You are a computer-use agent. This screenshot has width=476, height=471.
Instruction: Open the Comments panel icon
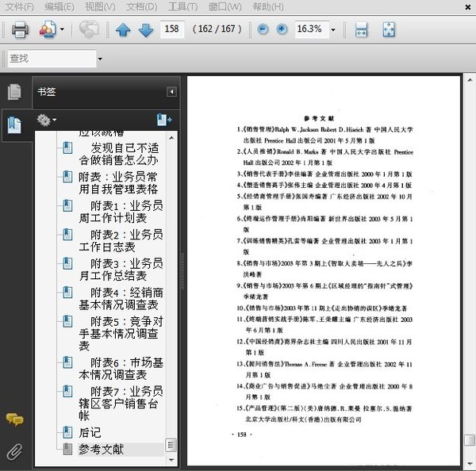pos(14,419)
